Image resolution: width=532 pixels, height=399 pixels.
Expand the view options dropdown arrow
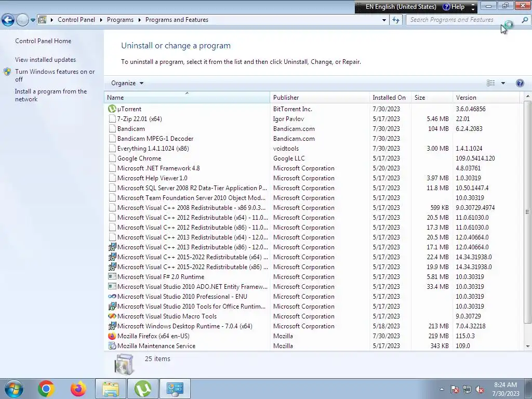click(503, 83)
